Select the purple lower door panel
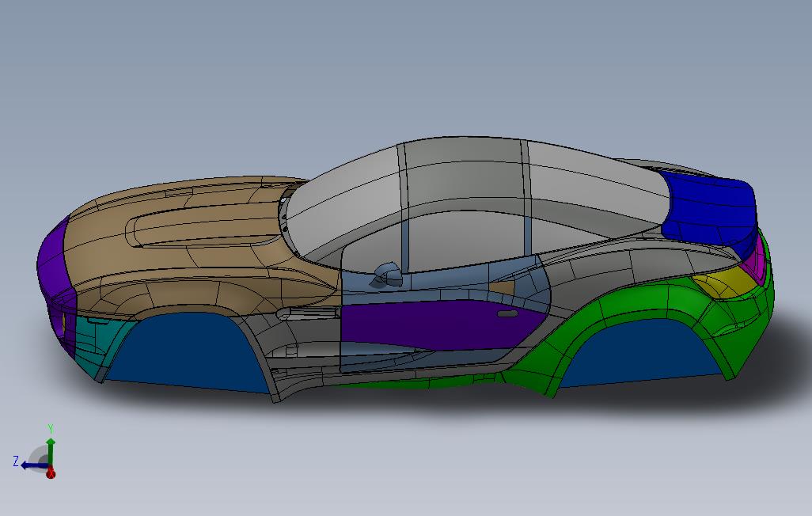The width and height of the screenshot is (812, 516). point(440,325)
